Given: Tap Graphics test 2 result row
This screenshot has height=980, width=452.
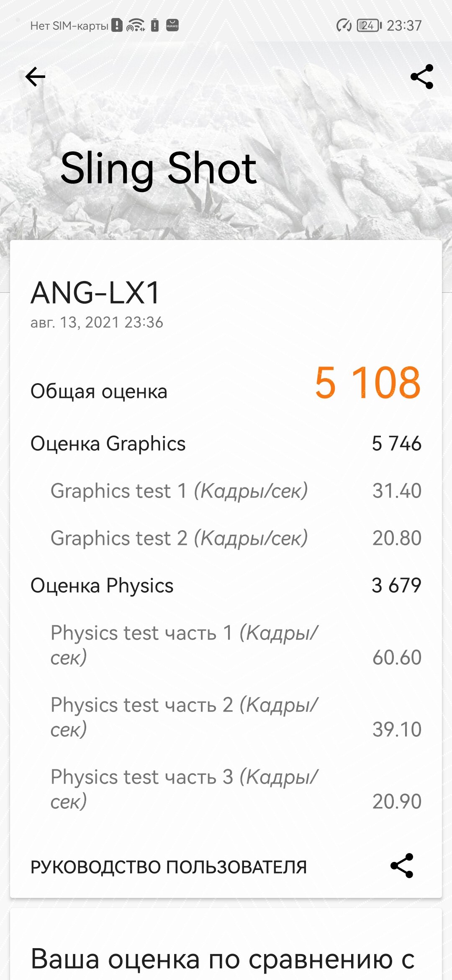Looking at the screenshot, I should 236,538.
